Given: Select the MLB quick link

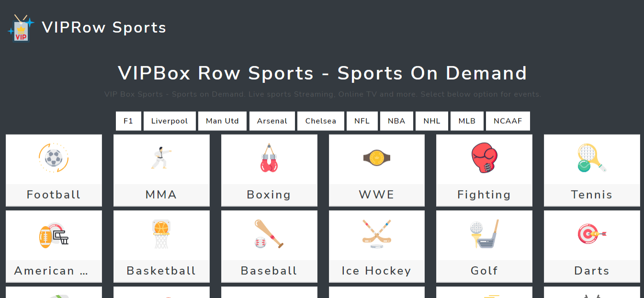Looking at the screenshot, I should tap(467, 121).
